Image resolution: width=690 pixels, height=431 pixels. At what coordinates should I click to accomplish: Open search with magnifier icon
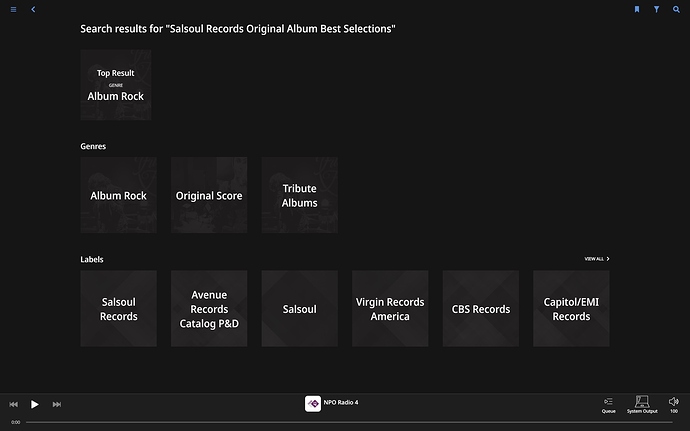pos(676,9)
